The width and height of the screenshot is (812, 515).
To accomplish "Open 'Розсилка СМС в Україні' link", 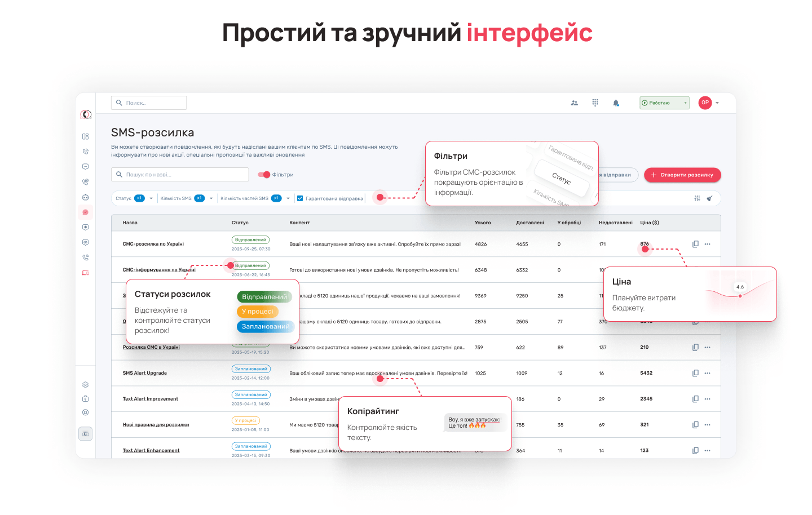I will point(151,347).
